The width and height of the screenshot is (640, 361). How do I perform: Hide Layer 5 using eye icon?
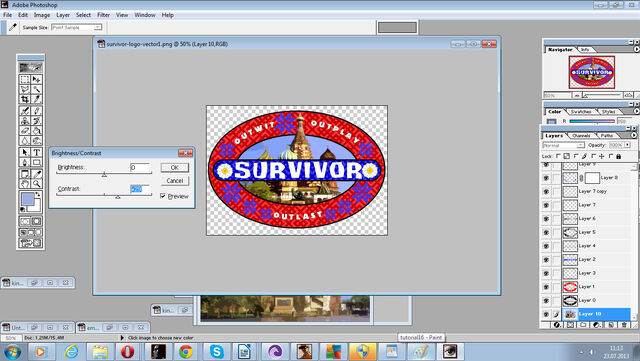tap(546, 232)
